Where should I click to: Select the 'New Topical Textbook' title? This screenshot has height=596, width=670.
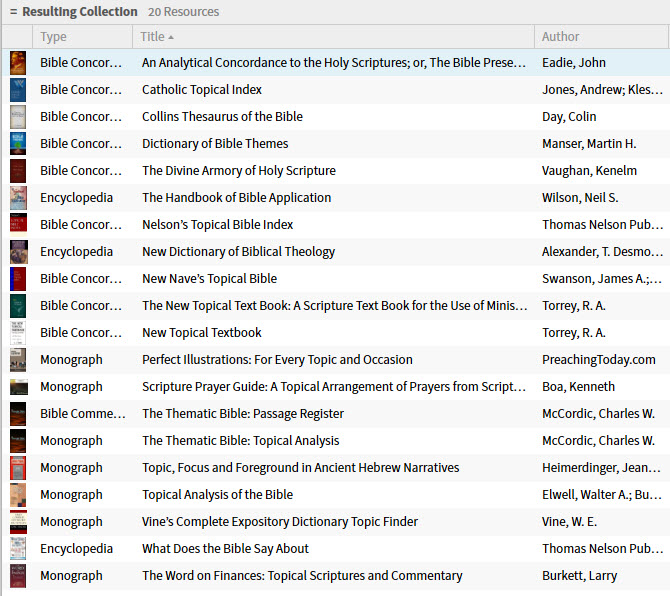pyautogui.click(x=202, y=332)
